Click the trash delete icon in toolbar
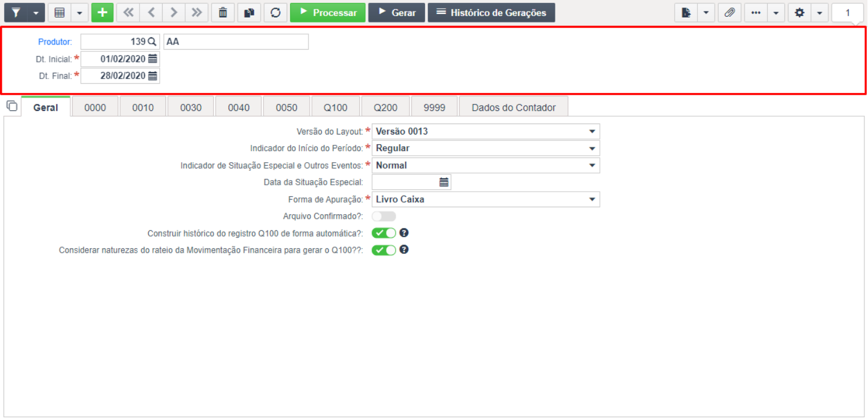Viewport: 868px width, 419px height. click(x=223, y=13)
